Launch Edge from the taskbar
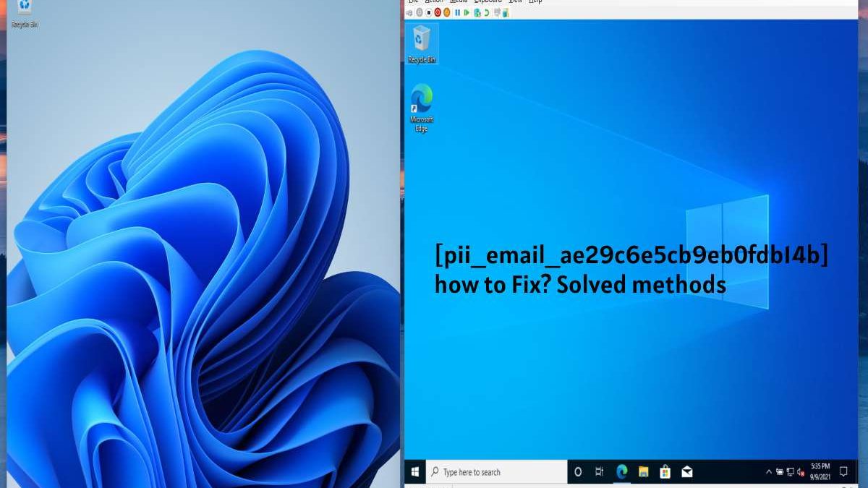The image size is (868, 488). click(621, 472)
